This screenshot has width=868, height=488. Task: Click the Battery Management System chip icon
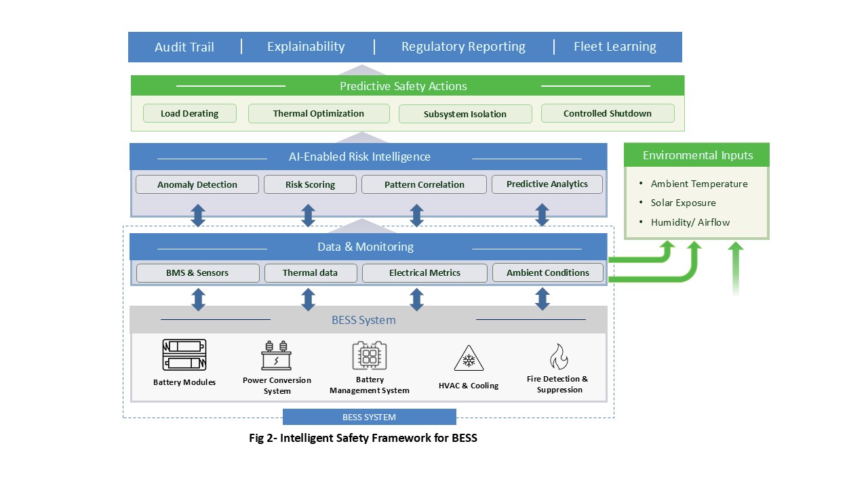click(x=370, y=355)
